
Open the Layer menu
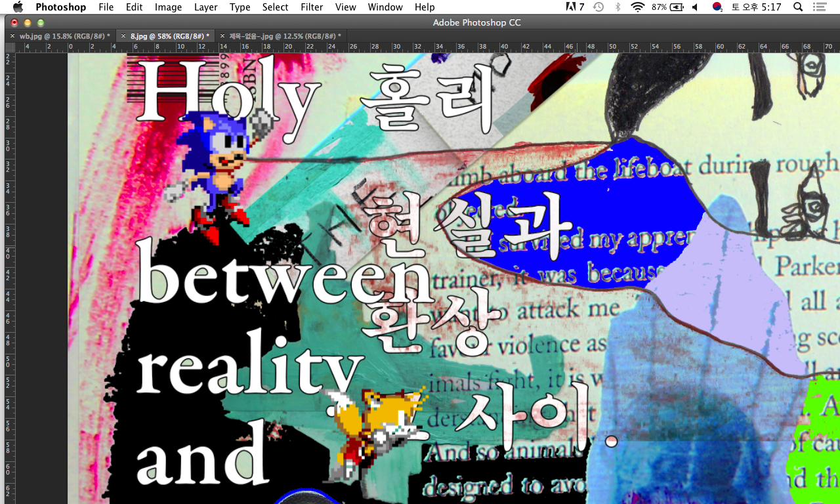(205, 7)
